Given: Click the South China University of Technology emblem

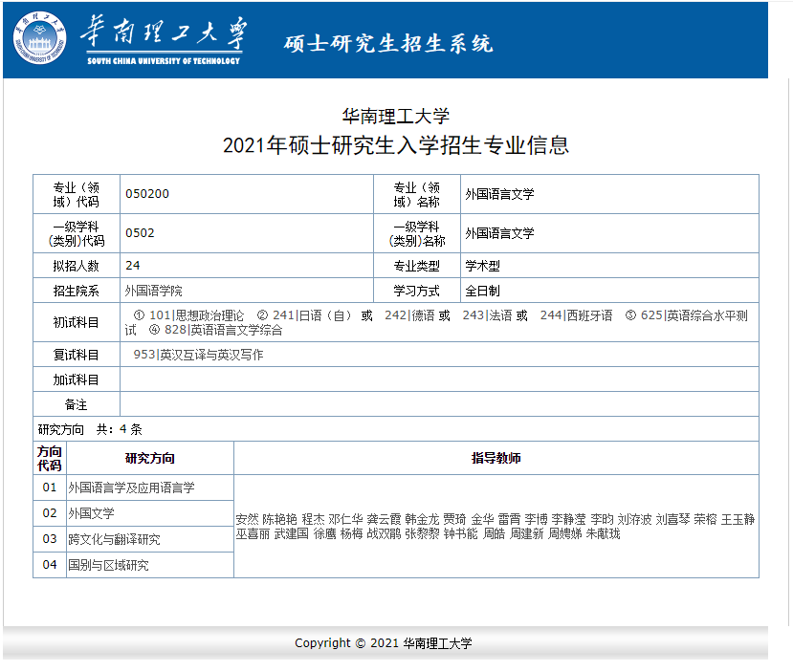Looking at the screenshot, I should click(x=39, y=38).
